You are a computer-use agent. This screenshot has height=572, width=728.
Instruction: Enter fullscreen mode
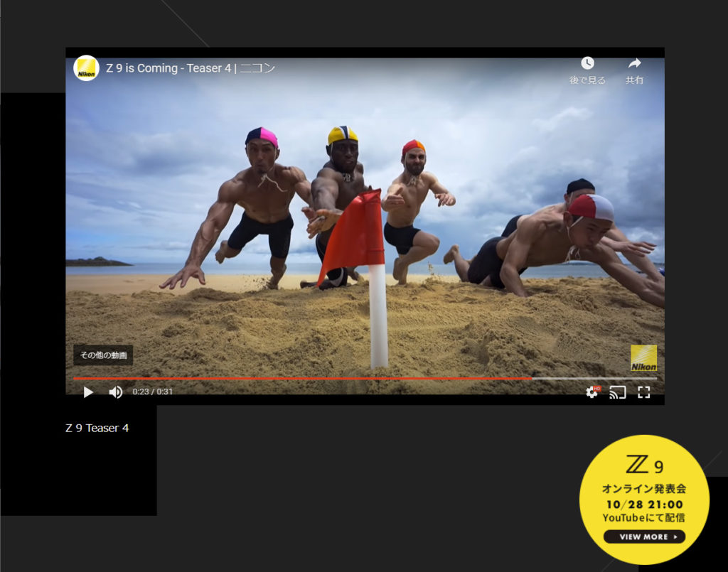pos(644,392)
